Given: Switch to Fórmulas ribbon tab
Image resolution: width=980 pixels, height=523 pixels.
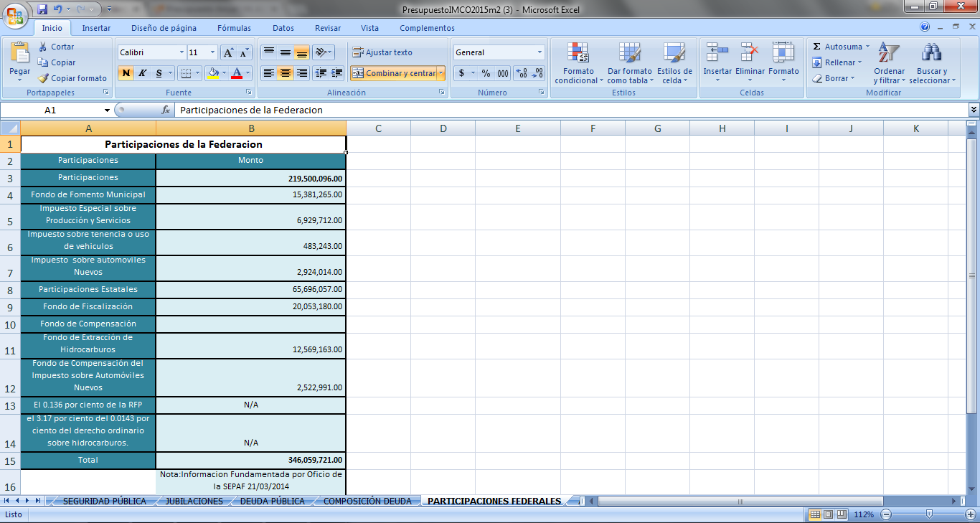Looking at the screenshot, I should point(234,28).
